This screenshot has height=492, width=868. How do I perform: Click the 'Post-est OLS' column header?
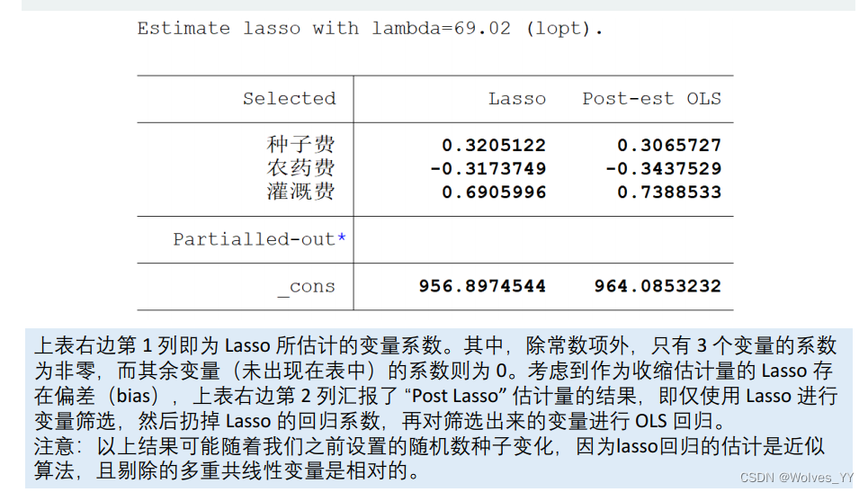(651, 99)
